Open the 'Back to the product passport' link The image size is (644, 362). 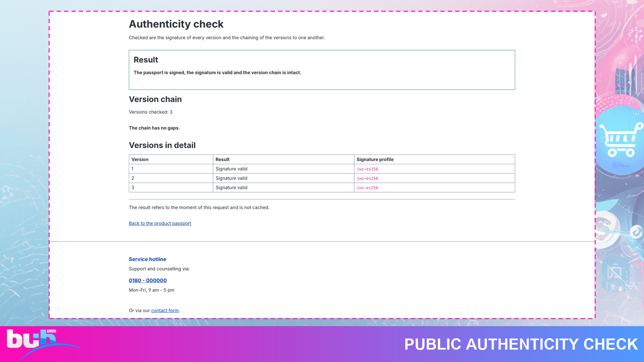pos(160,223)
